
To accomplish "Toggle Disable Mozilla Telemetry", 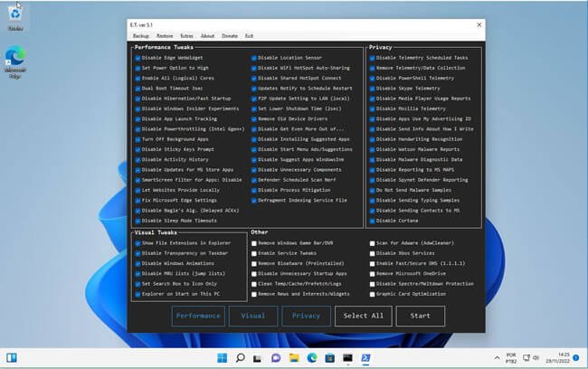I will (372, 109).
